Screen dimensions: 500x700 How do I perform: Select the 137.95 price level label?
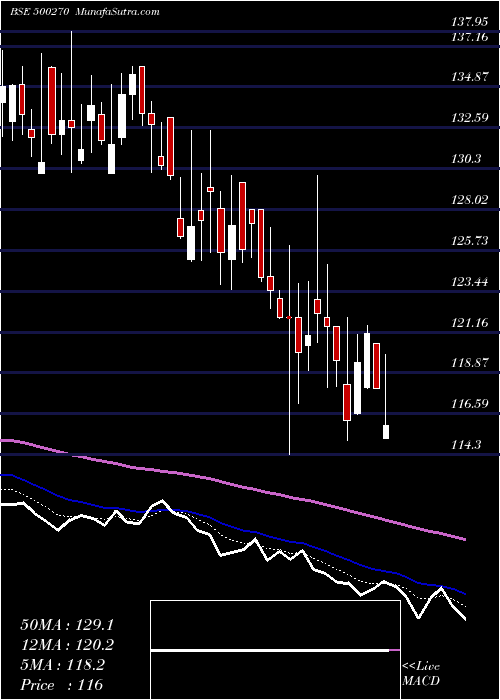coord(469,21)
